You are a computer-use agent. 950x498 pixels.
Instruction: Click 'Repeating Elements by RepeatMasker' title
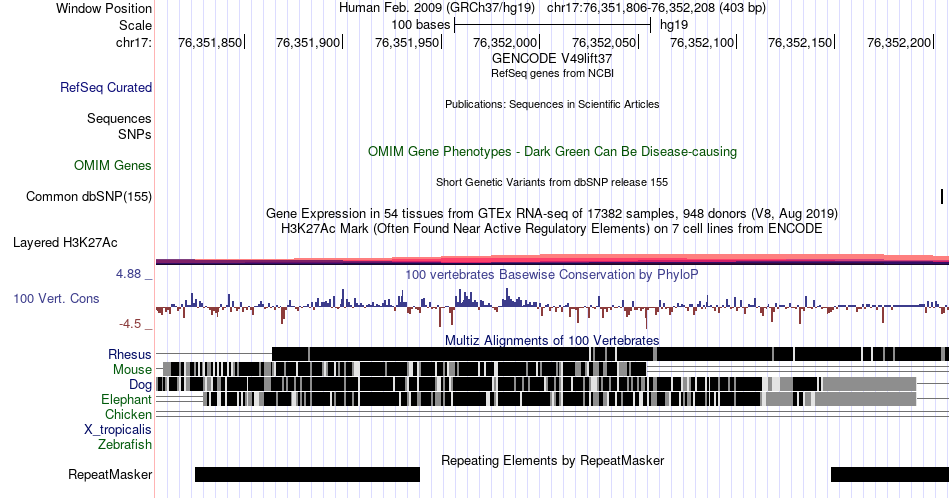(x=552, y=460)
